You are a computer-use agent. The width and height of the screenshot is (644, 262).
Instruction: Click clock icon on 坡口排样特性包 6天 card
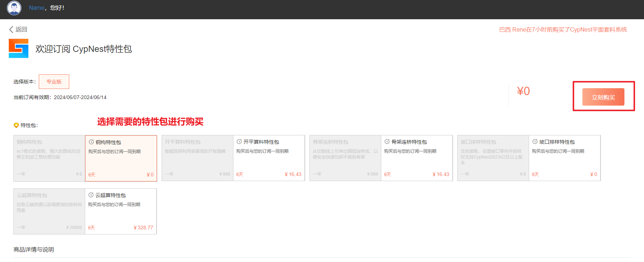[x=535, y=142]
